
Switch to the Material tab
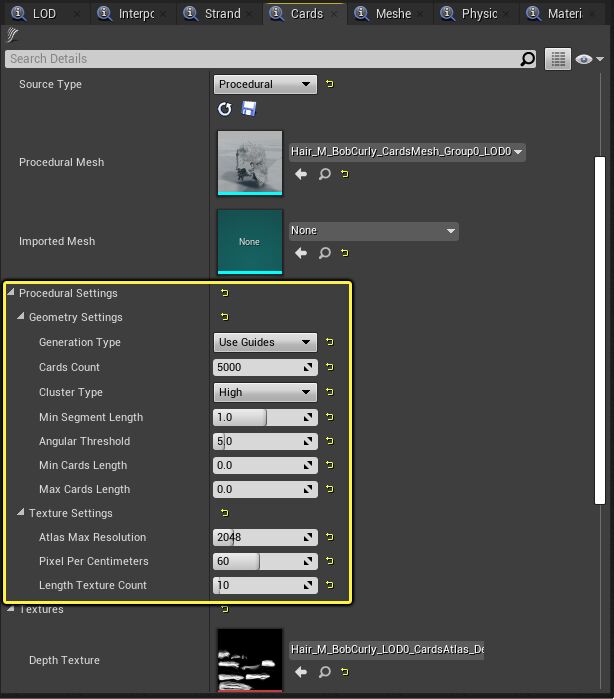[x=562, y=14]
